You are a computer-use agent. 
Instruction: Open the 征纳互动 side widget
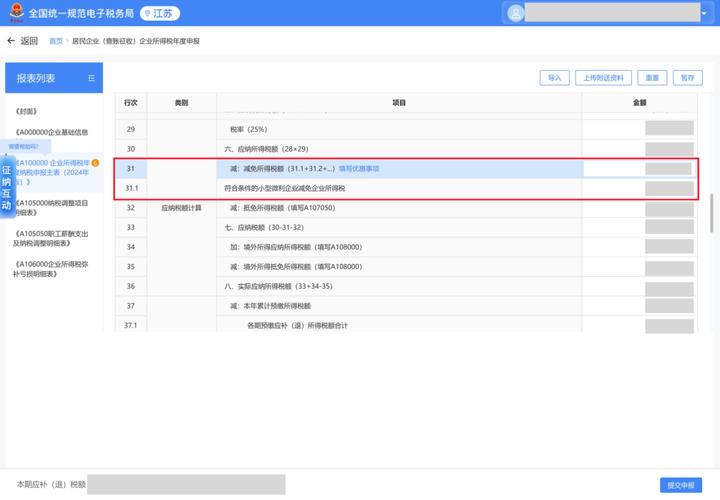pyautogui.click(x=6, y=188)
